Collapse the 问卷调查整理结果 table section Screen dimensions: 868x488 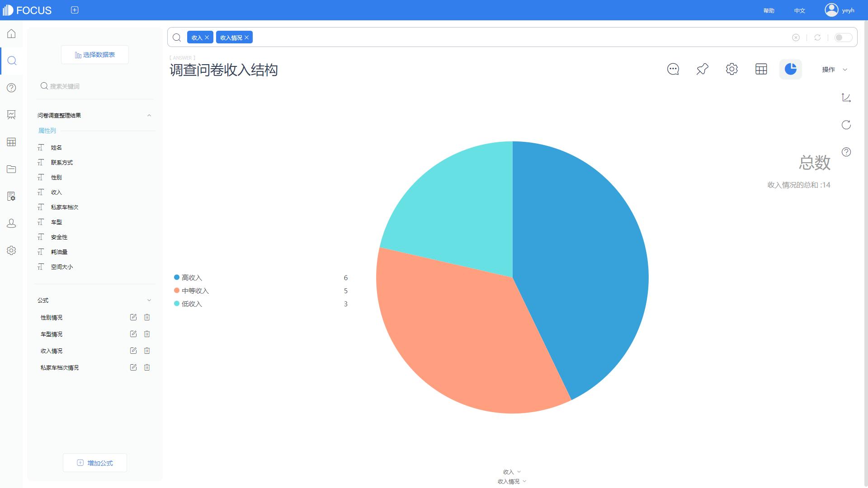pos(149,115)
